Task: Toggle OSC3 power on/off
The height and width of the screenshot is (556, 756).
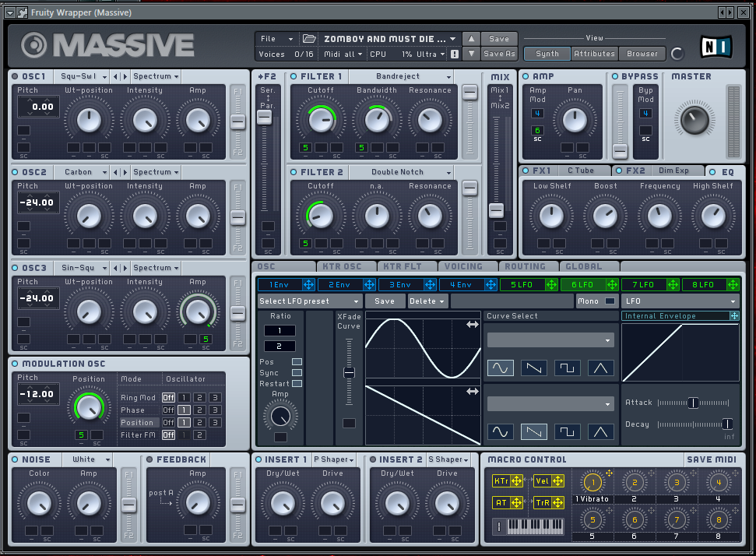Action: pos(15,268)
